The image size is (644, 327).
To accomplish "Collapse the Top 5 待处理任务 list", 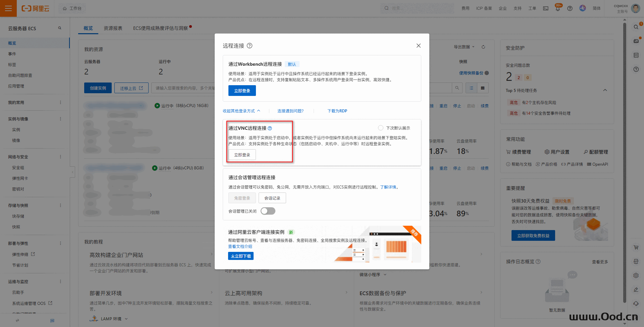I will [605, 90].
